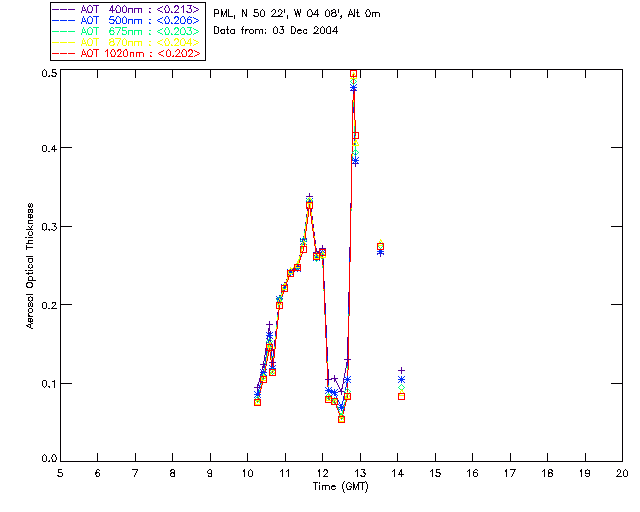Viewport: 640px width, 512px height.
Task: Click the x-axis label 12
Action: tap(323, 473)
